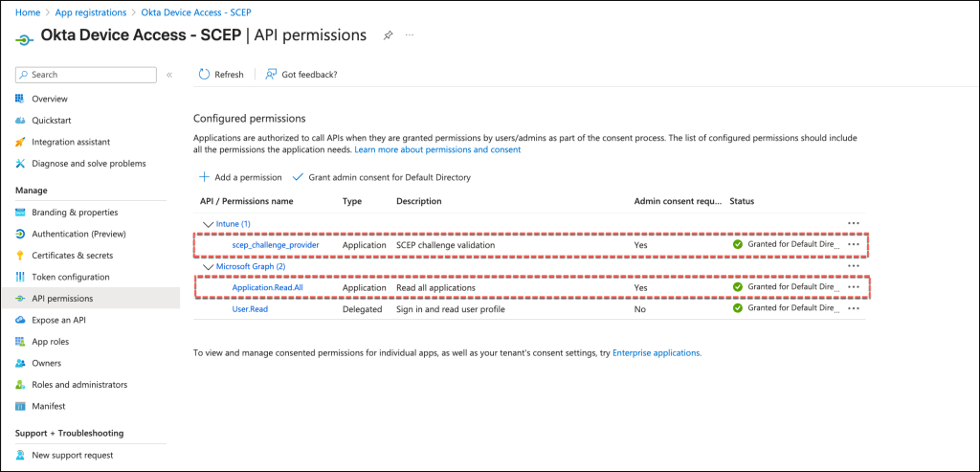
Task: Open more options for scep_challenge_provider row
Action: (x=854, y=245)
